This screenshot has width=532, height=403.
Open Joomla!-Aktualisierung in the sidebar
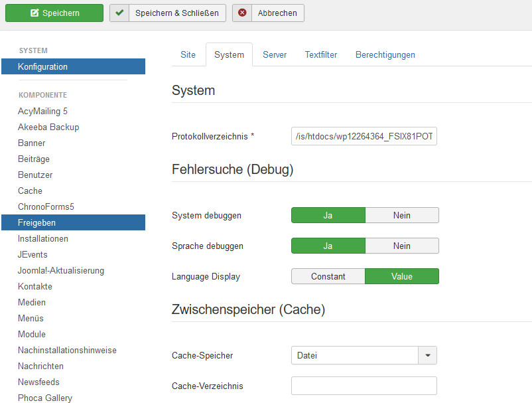pyautogui.click(x=61, y=271)
